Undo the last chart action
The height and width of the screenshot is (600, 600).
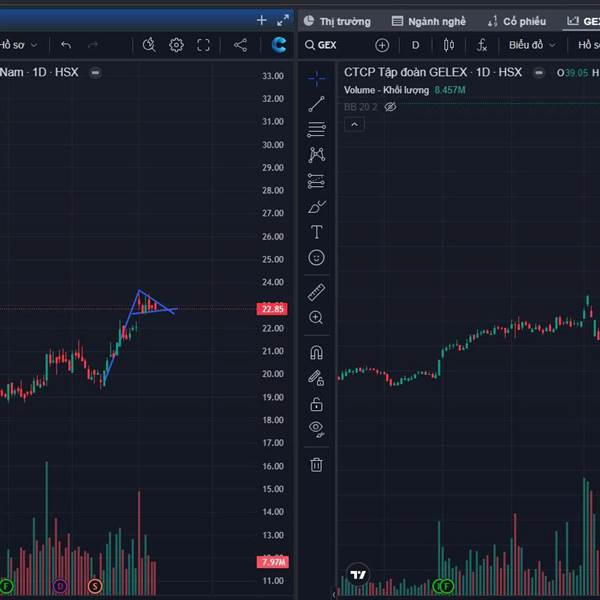(x=66, y=45)
